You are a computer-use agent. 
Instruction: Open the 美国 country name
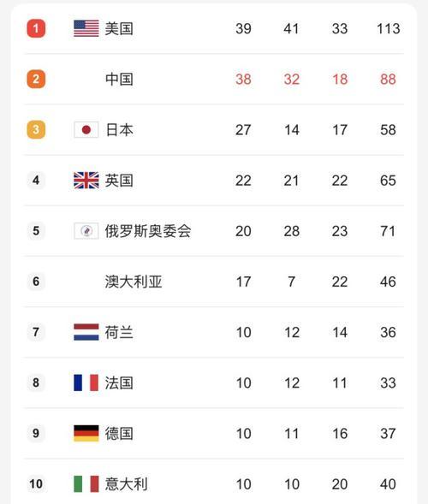[119, 28]
